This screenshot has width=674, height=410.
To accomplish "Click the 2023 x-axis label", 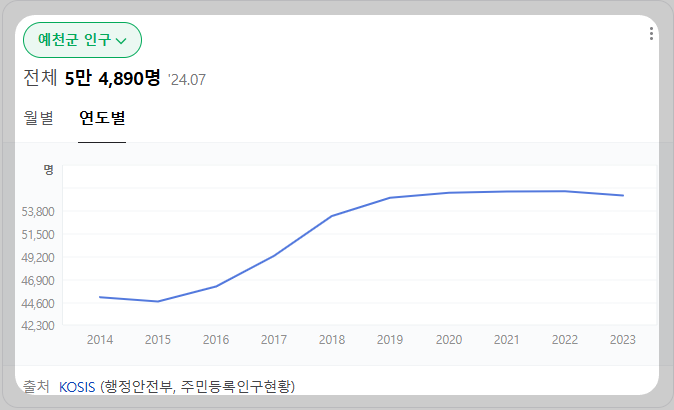I will (622, 340).
